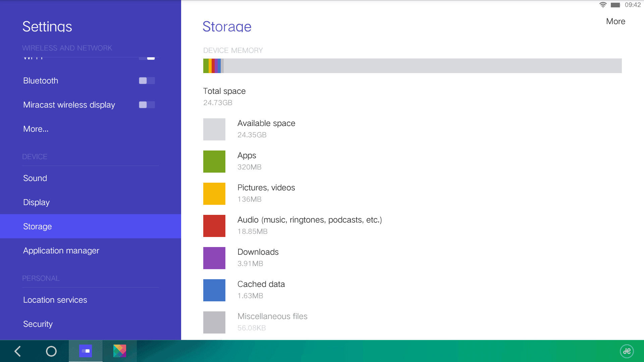This screenshot has width=644, height=362.
Task: Open Sound settings
Action: pos(91,178)
